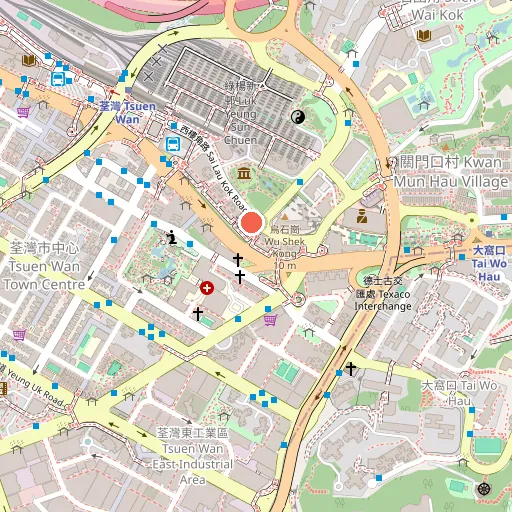
Task: Click the bus station icon below Tsuen Wan label
Action: pyautogui.click(x=173, y=144)
